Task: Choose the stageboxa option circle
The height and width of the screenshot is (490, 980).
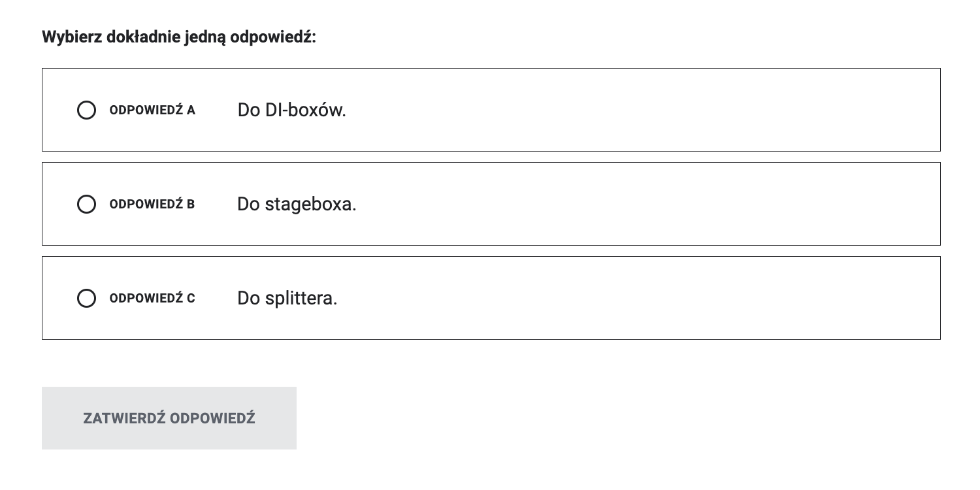Action: point(86,204)
